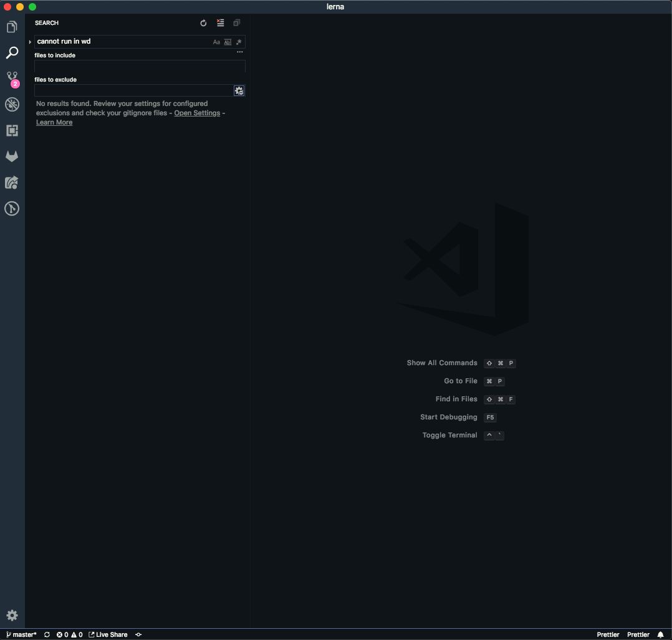Click the second Prettier status bar item
This screenshot has width=672, height=640.
tap(638, 634)
